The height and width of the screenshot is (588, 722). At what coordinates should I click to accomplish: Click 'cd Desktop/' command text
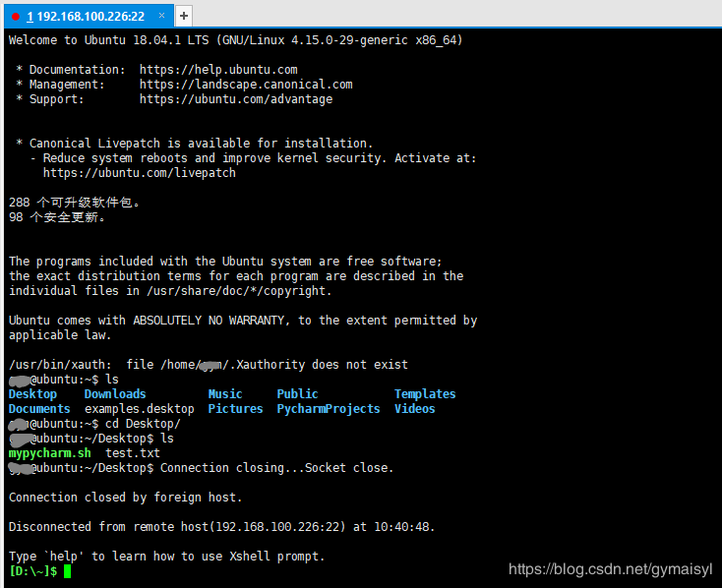coord(143,424)
